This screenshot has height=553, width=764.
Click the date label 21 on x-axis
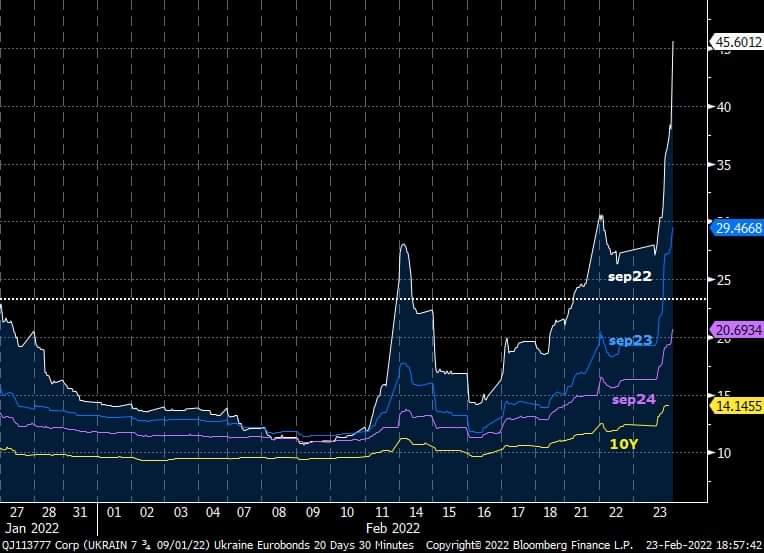click(x=581, y=513)
